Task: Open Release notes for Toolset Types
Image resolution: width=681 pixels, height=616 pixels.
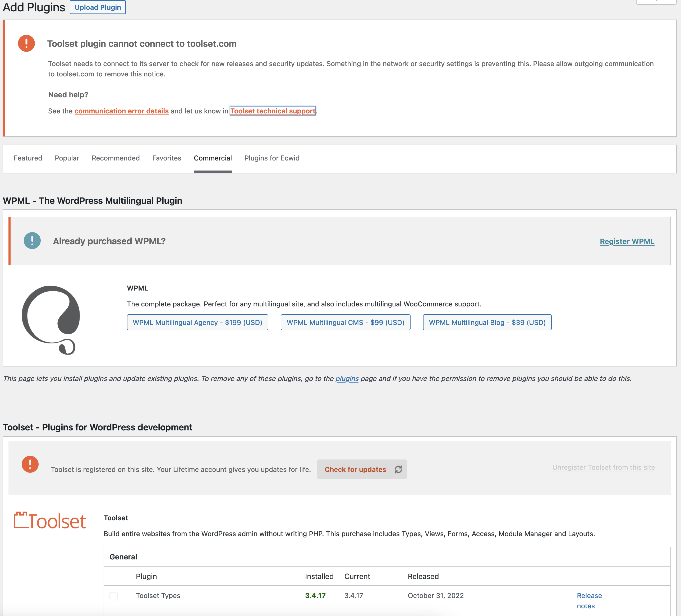Action: (x=590, y=600)
